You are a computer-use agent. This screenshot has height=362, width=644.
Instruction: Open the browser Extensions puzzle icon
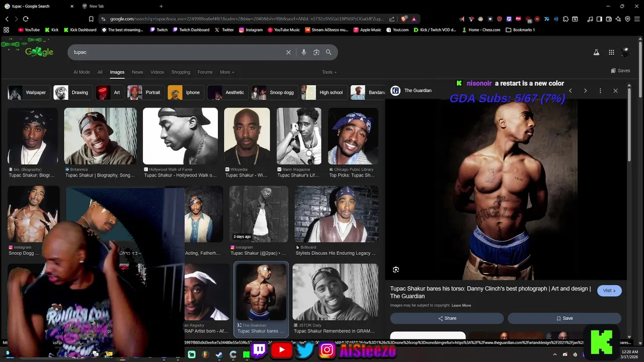(x=566, y=19)
